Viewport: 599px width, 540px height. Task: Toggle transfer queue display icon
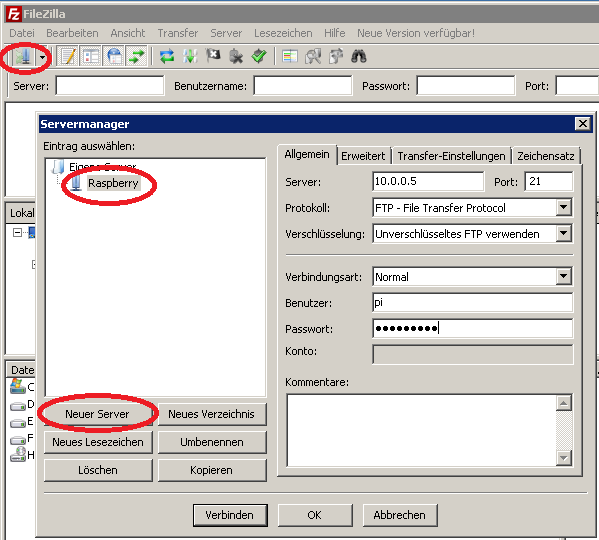click(137, 57)
